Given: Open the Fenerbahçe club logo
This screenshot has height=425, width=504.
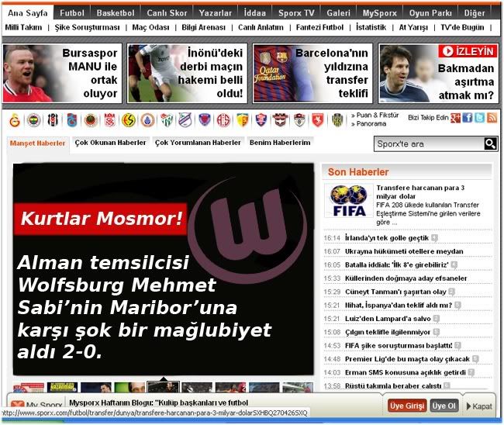Looking at the screenshot, I should coord(34,120).
